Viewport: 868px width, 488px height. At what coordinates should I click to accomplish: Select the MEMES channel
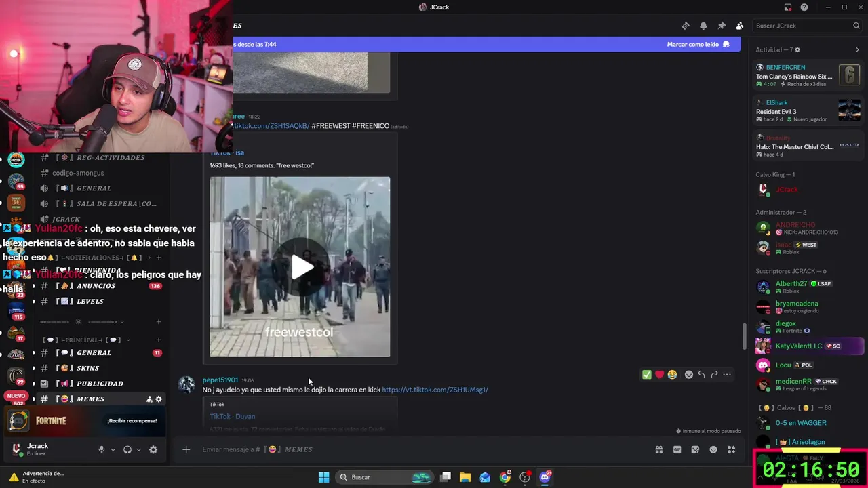click(92, 399)
